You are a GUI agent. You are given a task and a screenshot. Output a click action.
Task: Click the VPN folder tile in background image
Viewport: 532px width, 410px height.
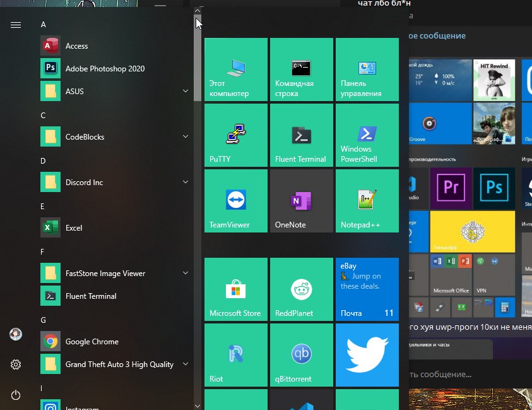494,275
